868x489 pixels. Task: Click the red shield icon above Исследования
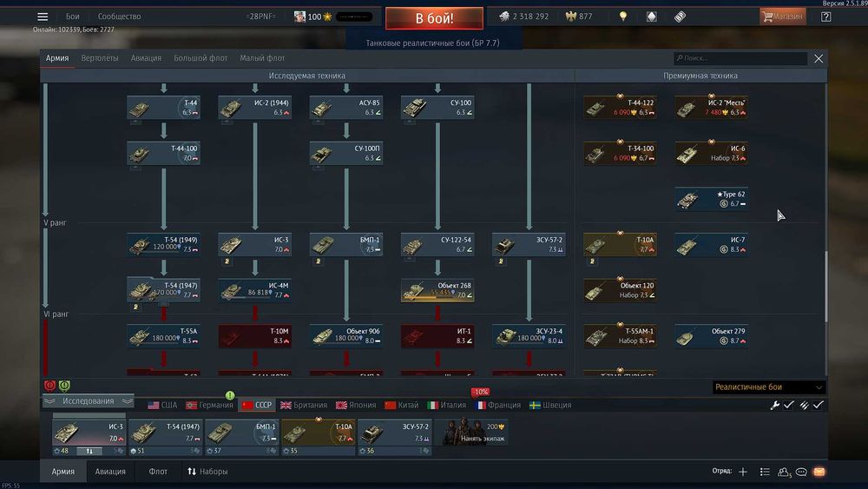[x=49, y=386]
